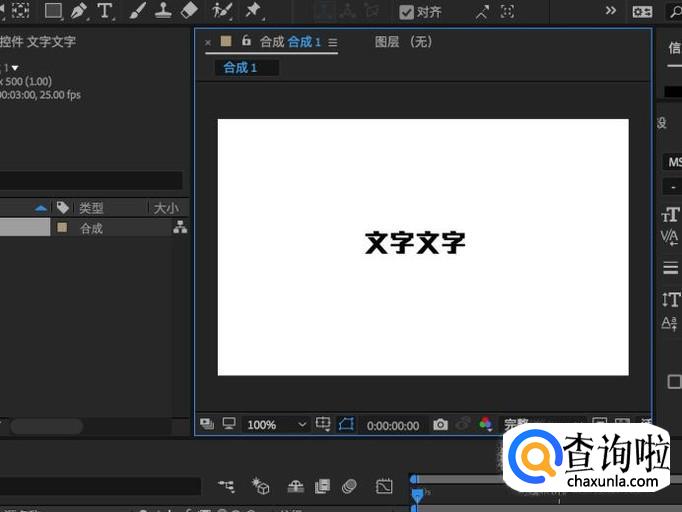Click the 合成 item label color swatch

[62, 227]
